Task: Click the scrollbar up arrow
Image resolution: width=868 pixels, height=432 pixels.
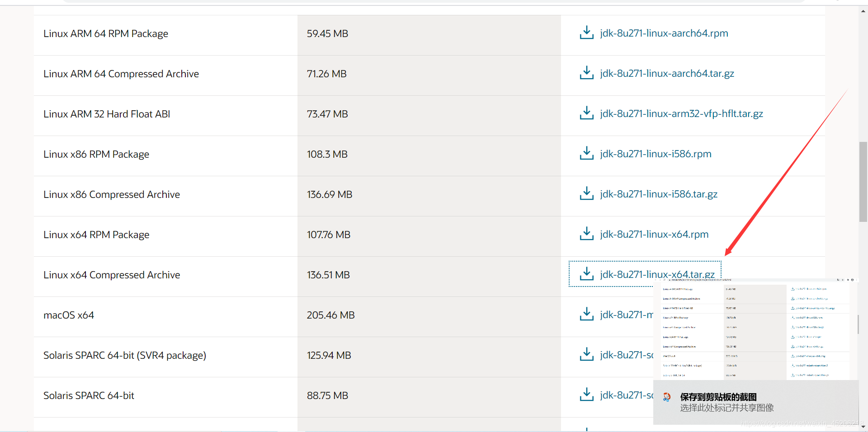Action: [x=863, y=11]
